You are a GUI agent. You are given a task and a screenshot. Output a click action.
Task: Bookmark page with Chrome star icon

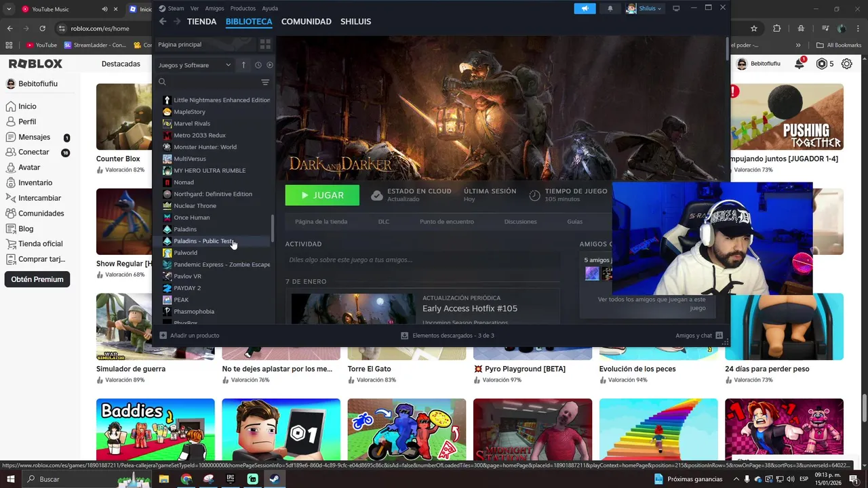(754, 28)
